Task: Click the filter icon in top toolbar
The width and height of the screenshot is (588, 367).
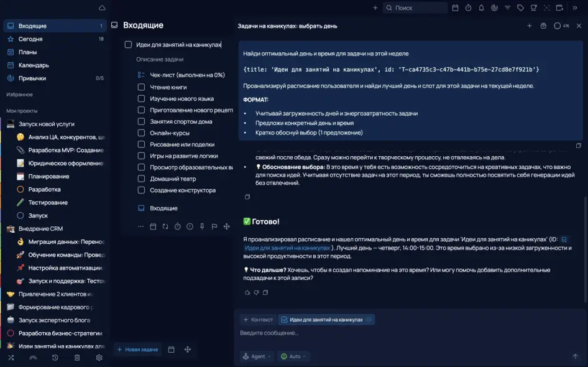Action: click(x=507, y=8)
